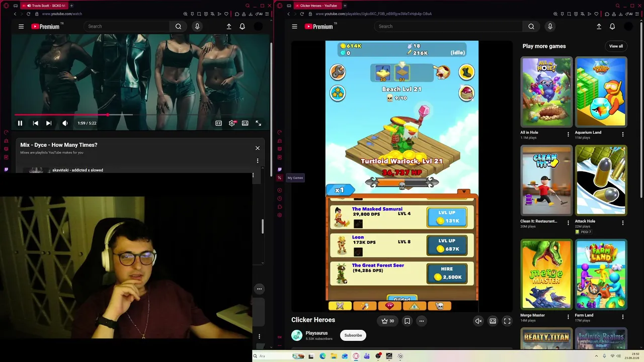Open options menu for Farm Land

pos(623,317)
